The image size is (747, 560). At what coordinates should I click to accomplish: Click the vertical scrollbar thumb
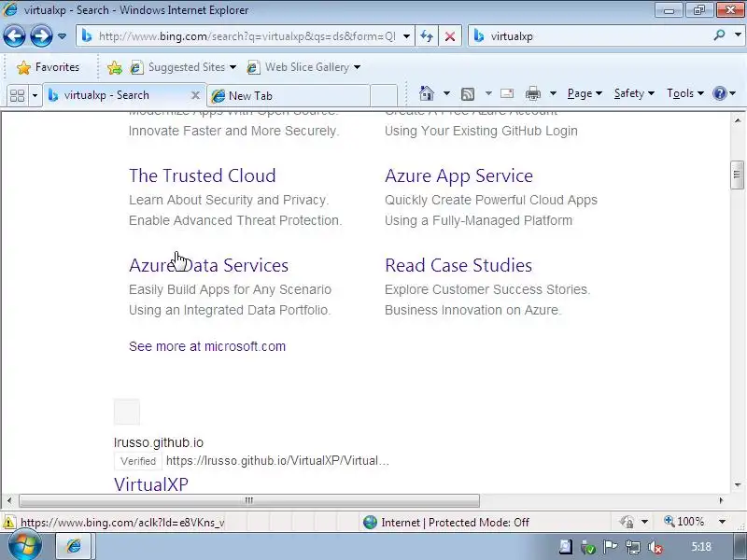737,175
